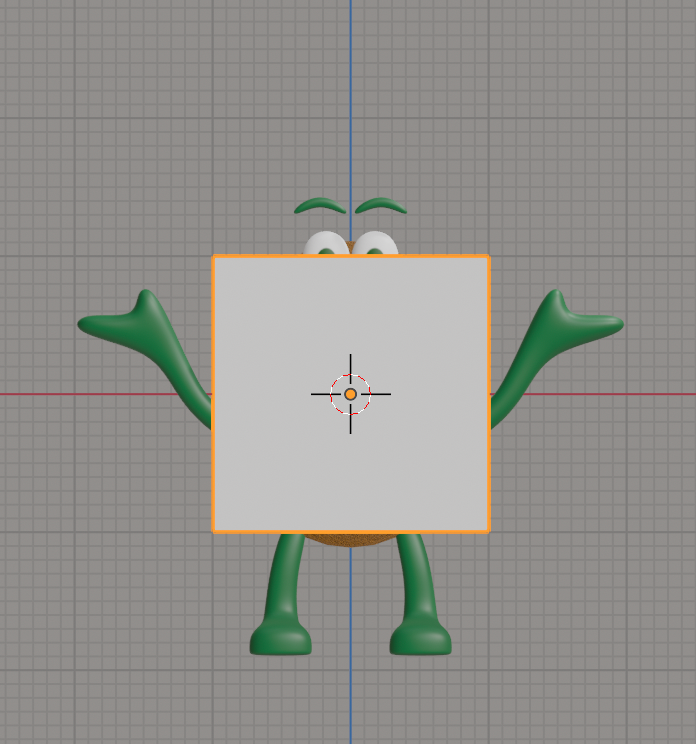Select the character's right green eyebrow
Viewport: 696px width, 744px height.
[x=381, y=205]
